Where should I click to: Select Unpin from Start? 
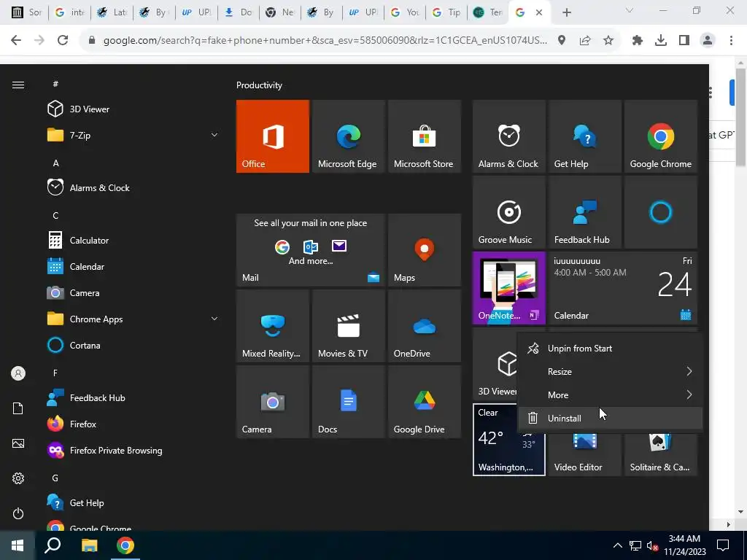pyautogui.click(x=610, y=348)
